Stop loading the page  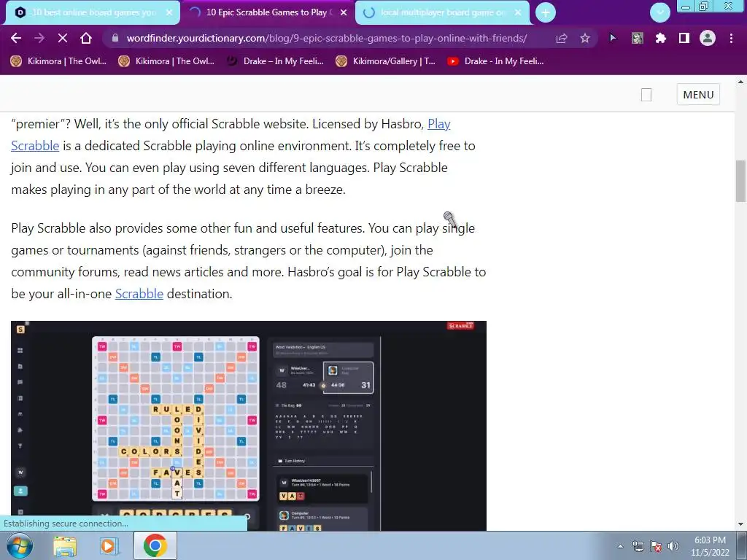(x=63, y=38)
